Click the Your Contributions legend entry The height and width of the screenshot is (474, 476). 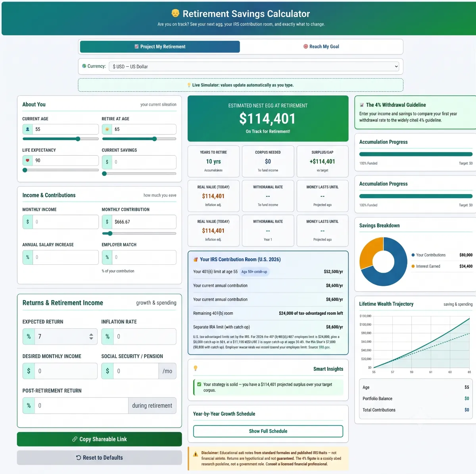(428, 255)
